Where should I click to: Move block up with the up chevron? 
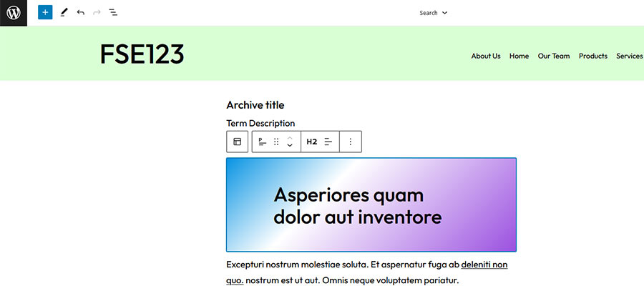click(290, 137)
